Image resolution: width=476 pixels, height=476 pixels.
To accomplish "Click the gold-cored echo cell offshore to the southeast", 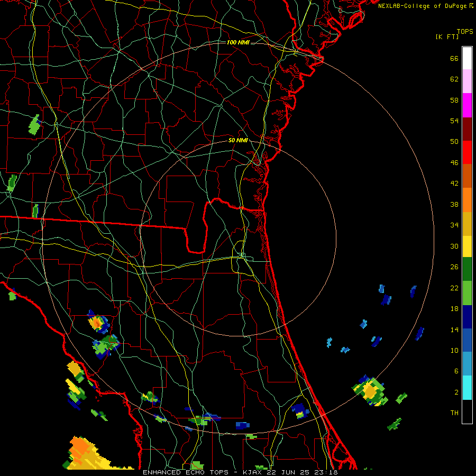I will [370, 391].
